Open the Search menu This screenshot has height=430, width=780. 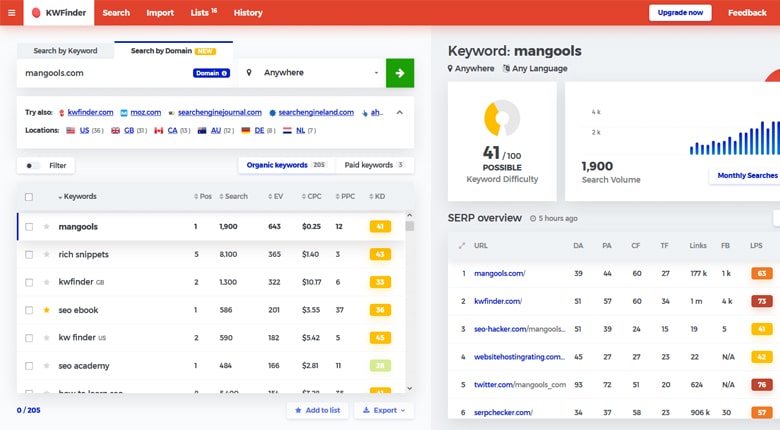[x=116, y=13]
